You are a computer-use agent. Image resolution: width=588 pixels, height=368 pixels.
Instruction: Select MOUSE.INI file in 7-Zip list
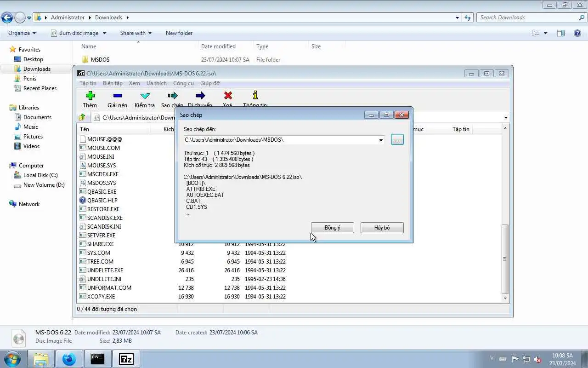click(101, 156)
